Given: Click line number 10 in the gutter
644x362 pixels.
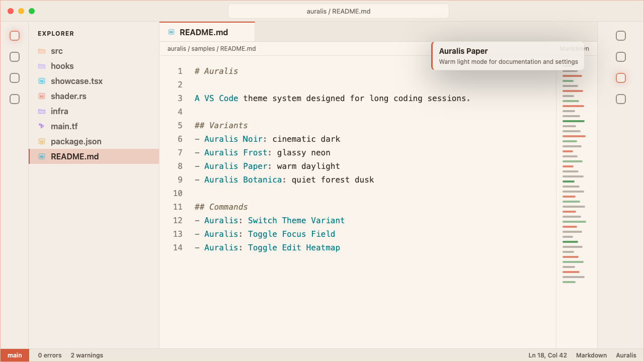Looking at the screenshot, I should click(178, 193).
